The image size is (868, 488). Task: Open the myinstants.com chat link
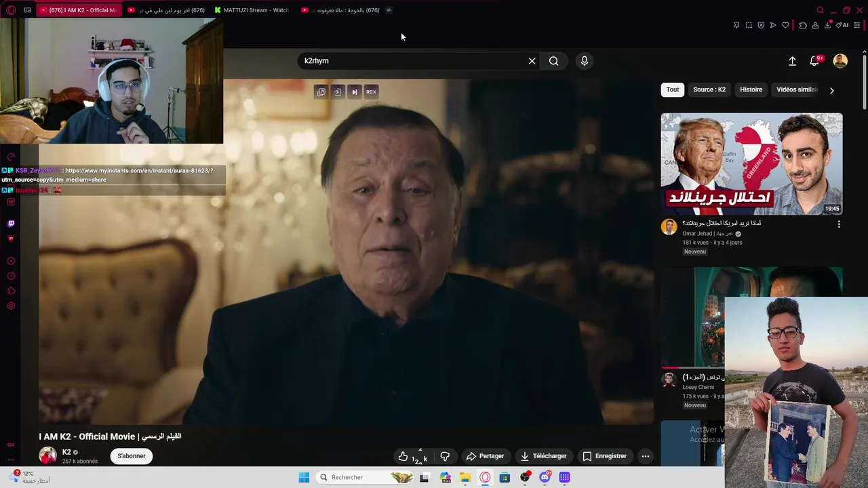[x=107, y=175]
